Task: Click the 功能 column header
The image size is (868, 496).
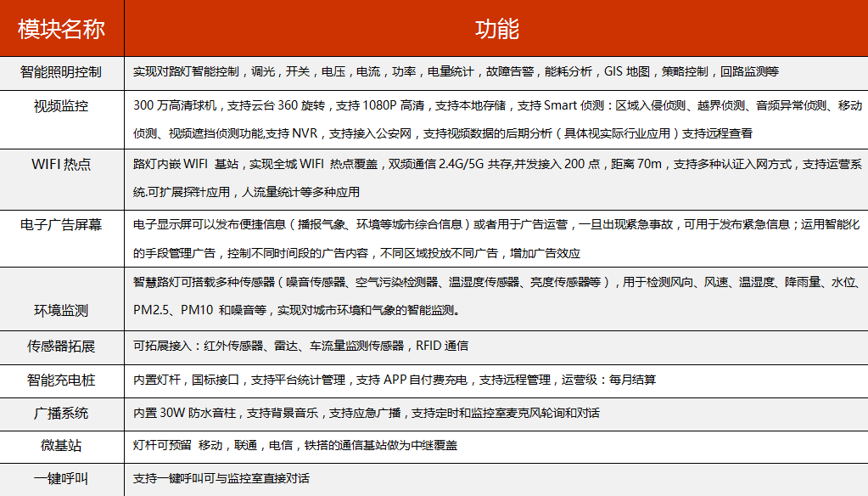Action: [x=496, y=29]
